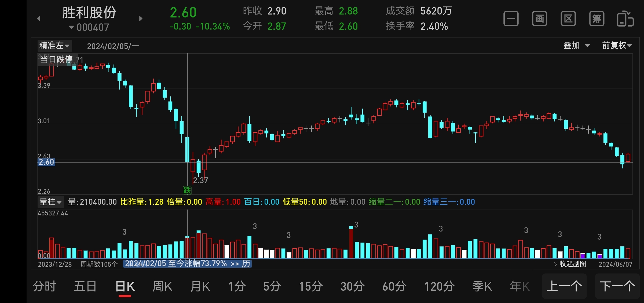Open the 叠加 overlay dropdown
Viewport: 644px width, 303px height.
[576, 45]
